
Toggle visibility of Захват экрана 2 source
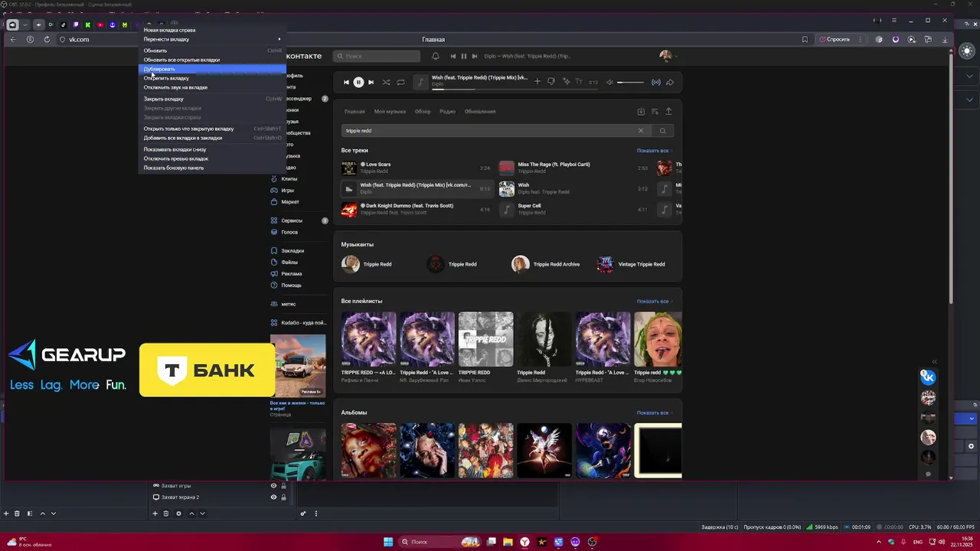tap(273, 497)
